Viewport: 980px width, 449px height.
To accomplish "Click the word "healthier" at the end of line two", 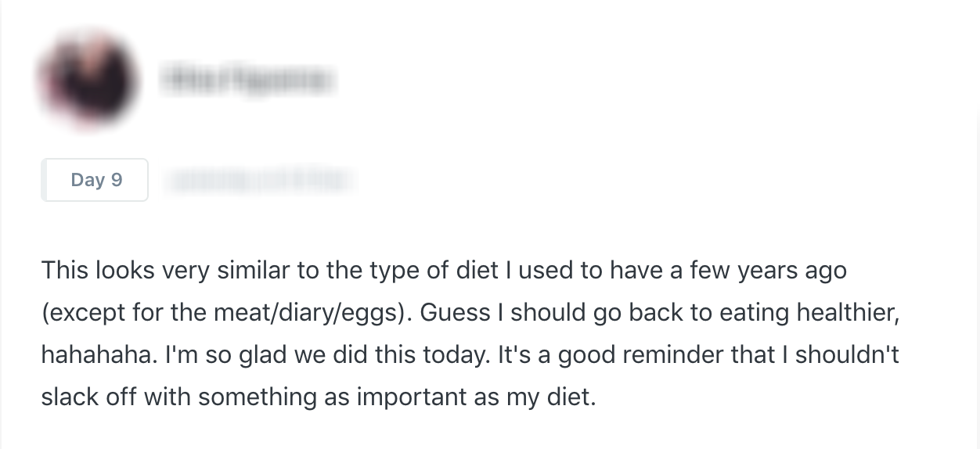I will point(845,313).
